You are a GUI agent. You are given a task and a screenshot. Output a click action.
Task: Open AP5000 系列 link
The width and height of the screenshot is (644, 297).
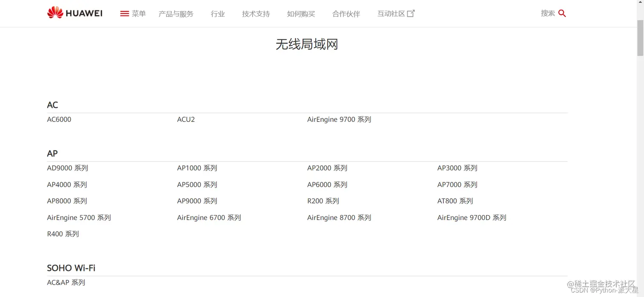tap(197, 185)
